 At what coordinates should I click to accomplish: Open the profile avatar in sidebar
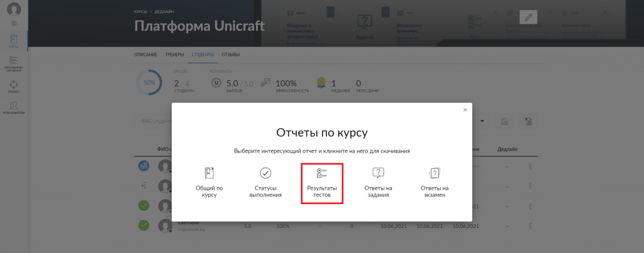tap(14, 9)
